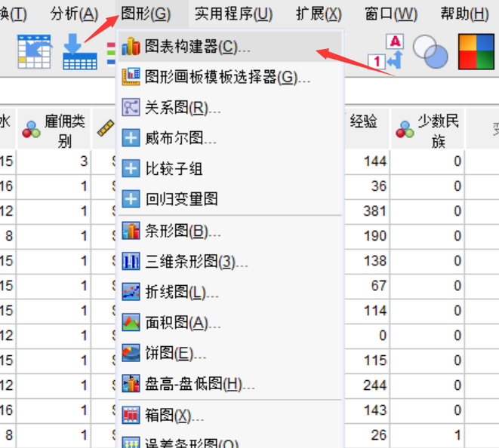Open the 扩展(X) menu

(x=319, y=14)
